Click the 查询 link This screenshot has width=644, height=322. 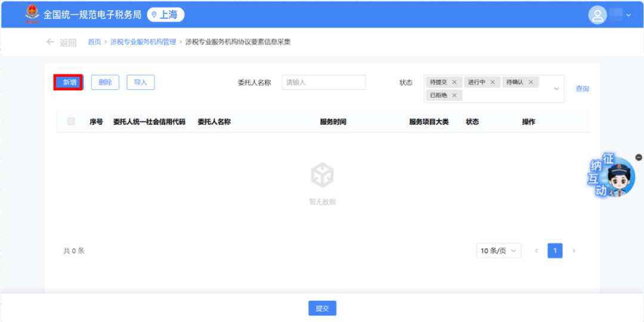(x=583, y=89)
